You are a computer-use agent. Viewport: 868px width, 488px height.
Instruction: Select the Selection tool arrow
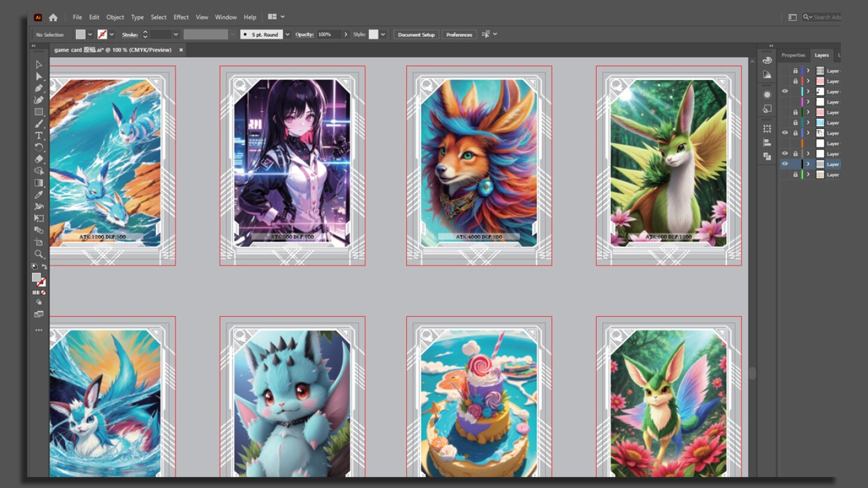click(x=39, y=64)
